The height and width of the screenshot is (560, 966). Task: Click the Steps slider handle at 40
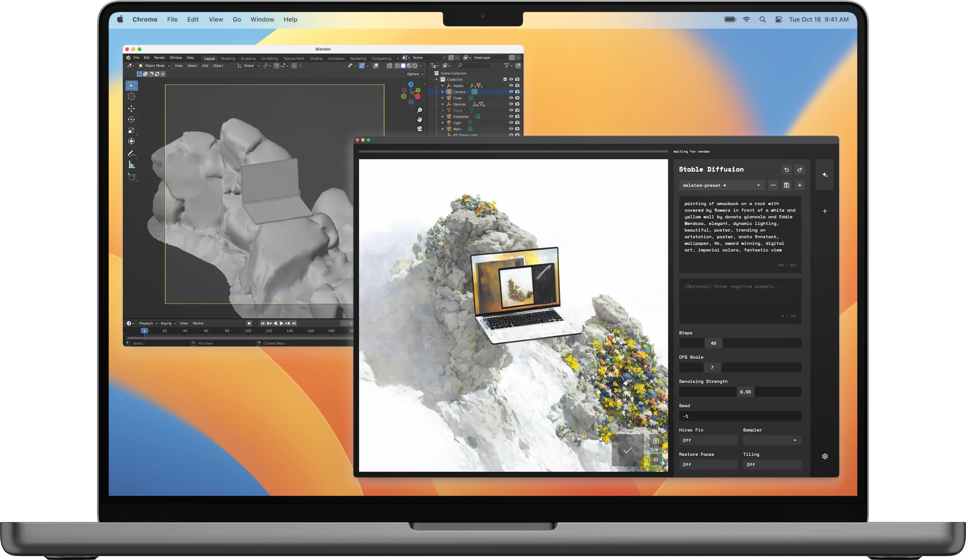(713, 343)
